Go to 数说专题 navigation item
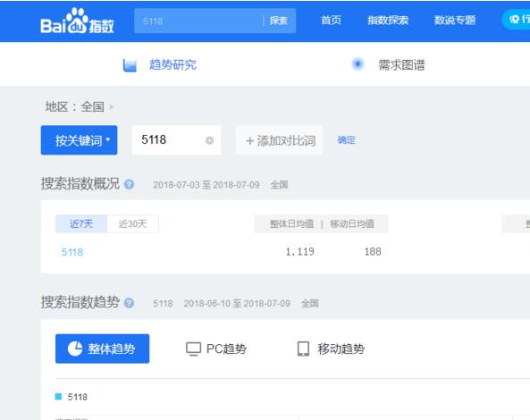This screenshot has height=420, width=530. pyautogui.click(x=455, y=21)
